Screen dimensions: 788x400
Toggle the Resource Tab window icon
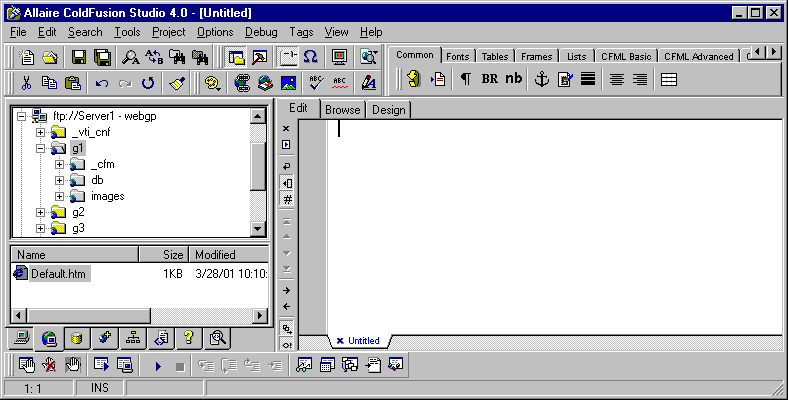236,57
